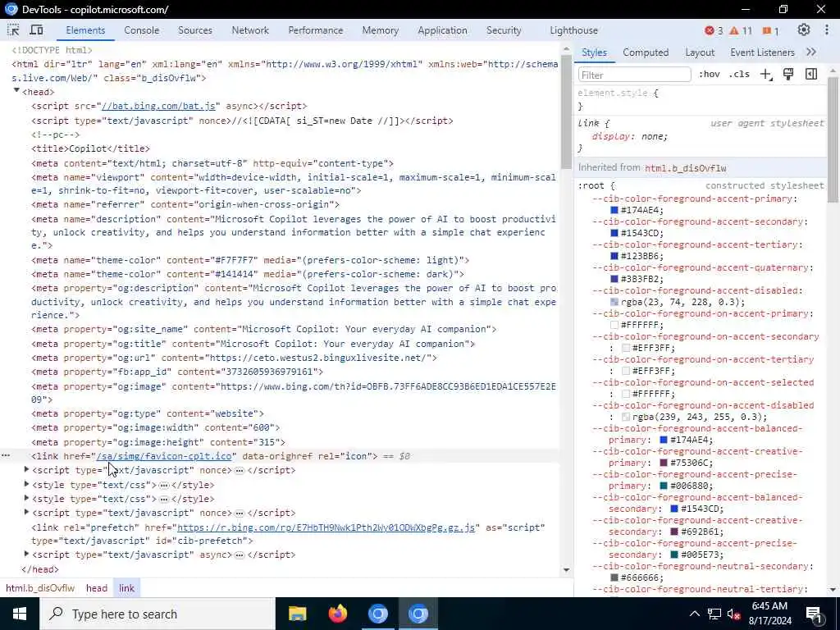Screen dimensions: 840x630
Task: Switch to the Layout tab
Action: click(x=700, y=52)
